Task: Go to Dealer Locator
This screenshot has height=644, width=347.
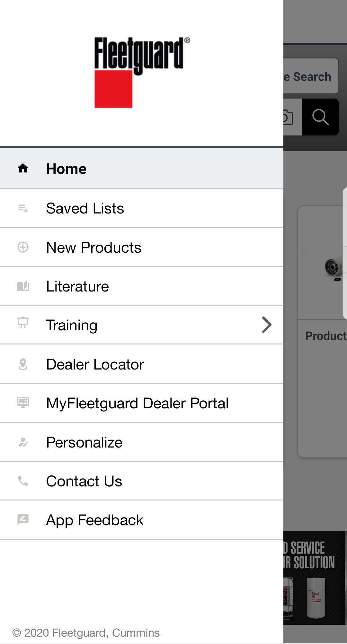Action: click(142, 364)
